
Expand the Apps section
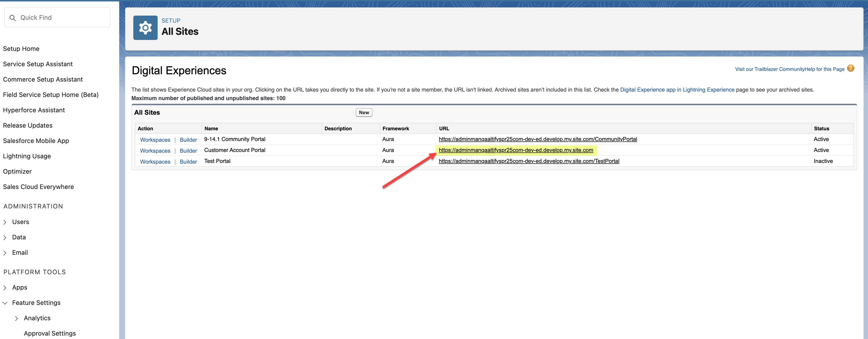[x=5, y=288]
